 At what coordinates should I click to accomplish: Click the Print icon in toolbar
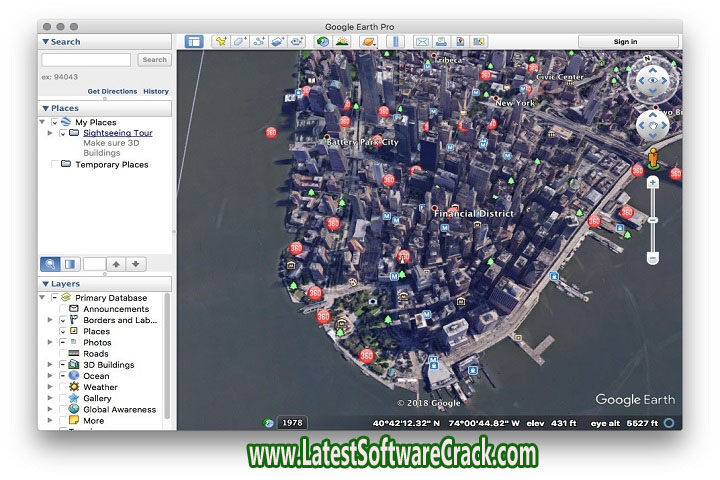(x=441, y=41)
